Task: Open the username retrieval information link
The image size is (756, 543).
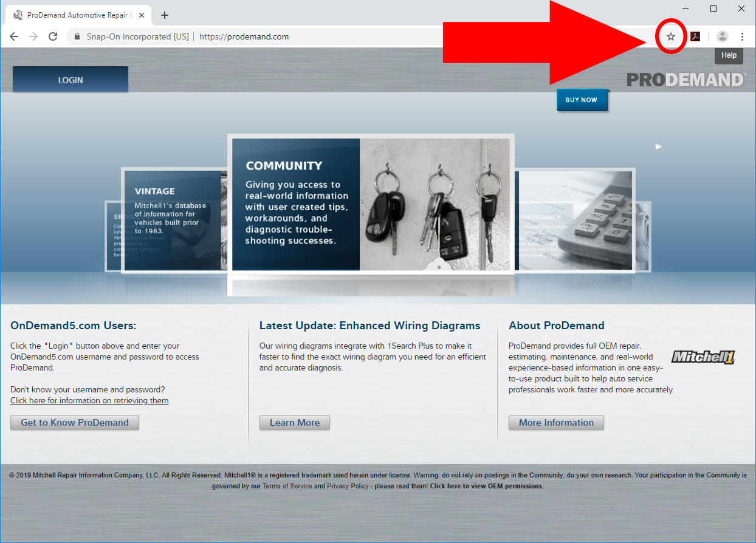Action: pos(89,401)
